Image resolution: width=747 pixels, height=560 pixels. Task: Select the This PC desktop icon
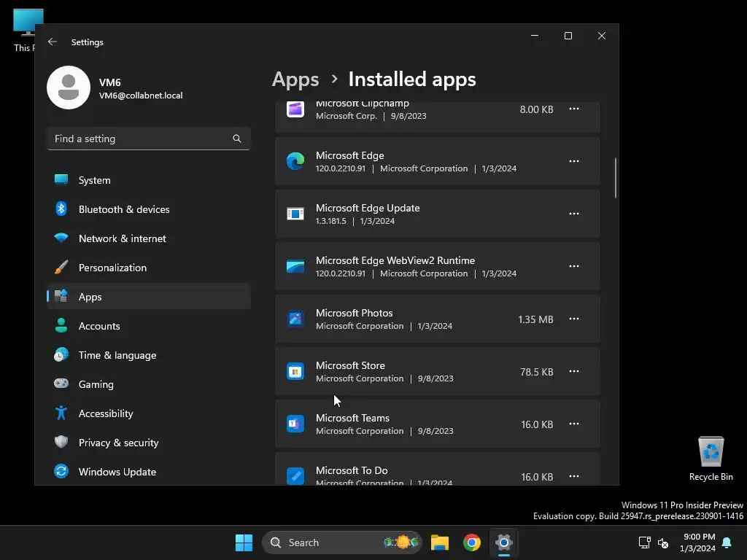tap(24, 30)
